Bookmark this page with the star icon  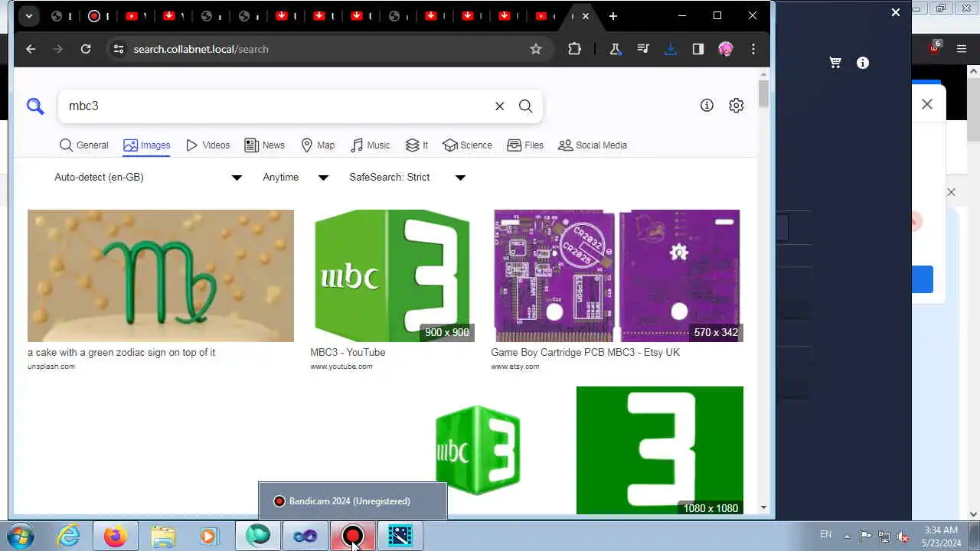coord(536,49)
